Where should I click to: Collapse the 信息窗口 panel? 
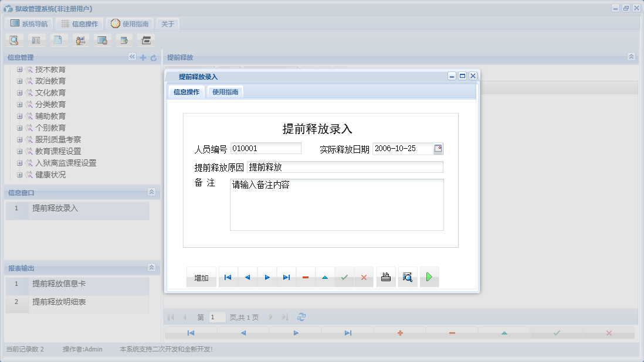pos(151,192)
